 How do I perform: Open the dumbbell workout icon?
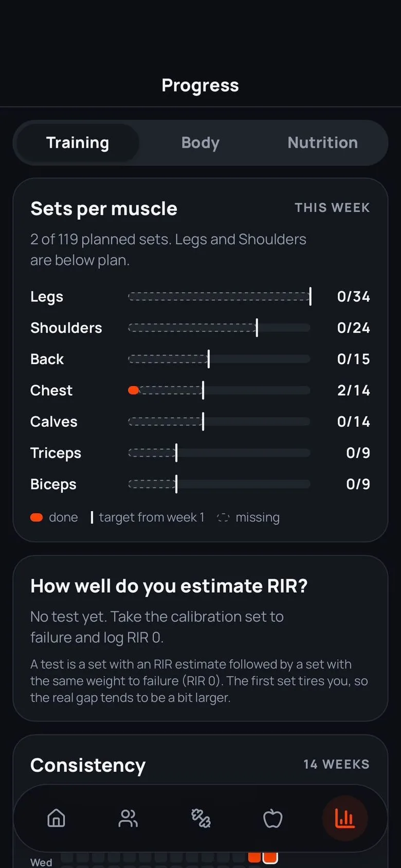point(200,818)
